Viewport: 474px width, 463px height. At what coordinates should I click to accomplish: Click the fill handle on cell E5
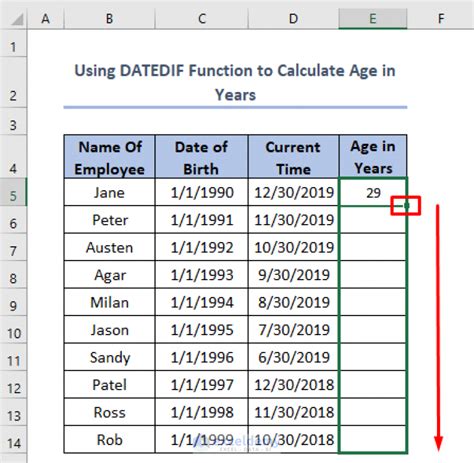pos(407,206)
